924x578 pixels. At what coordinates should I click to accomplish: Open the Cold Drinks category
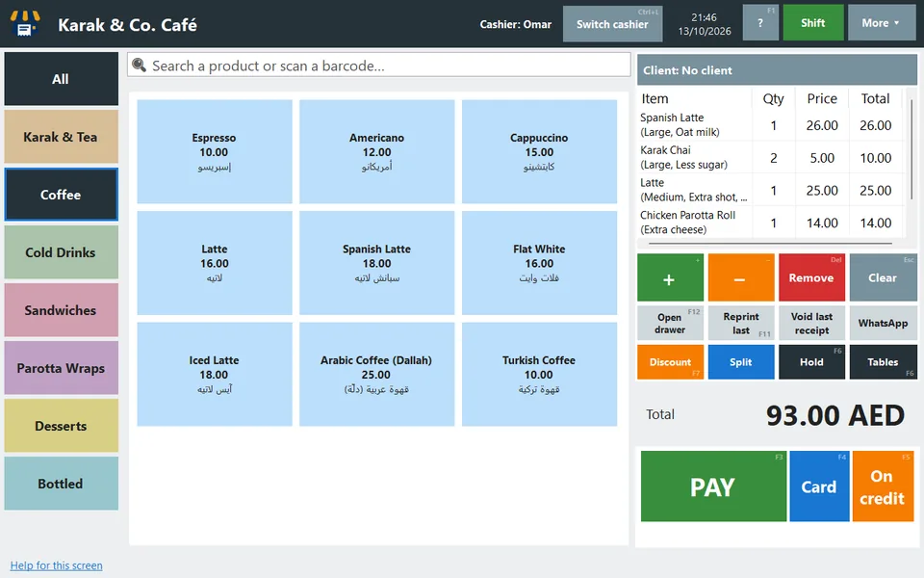pos(62,252)
